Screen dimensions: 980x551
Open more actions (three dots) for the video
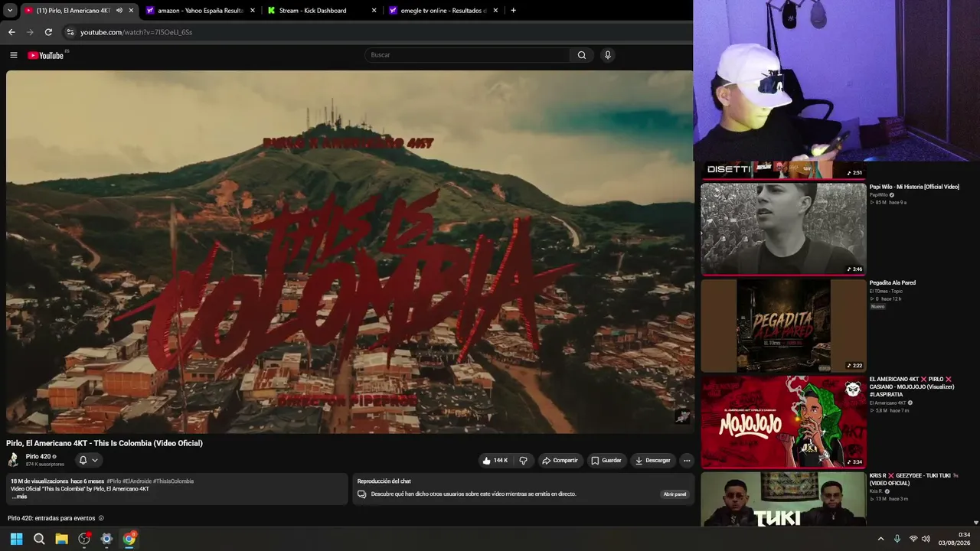687,461
